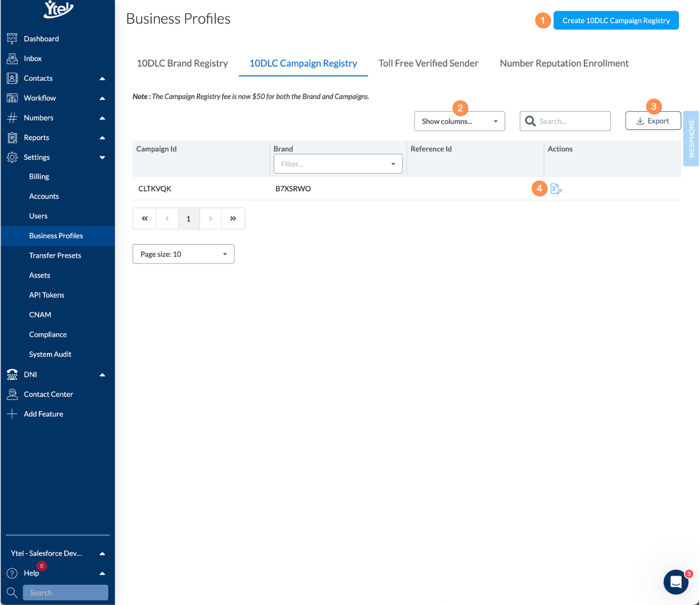Screen dimensions: 700x605
Task: Open the WEBPHONE side tab
Action: click(x=691, y=138)
